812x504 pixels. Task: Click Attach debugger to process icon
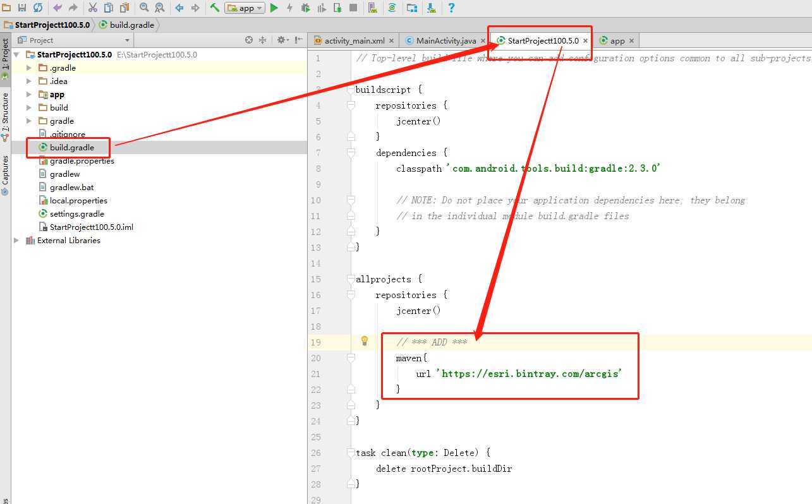337,8
